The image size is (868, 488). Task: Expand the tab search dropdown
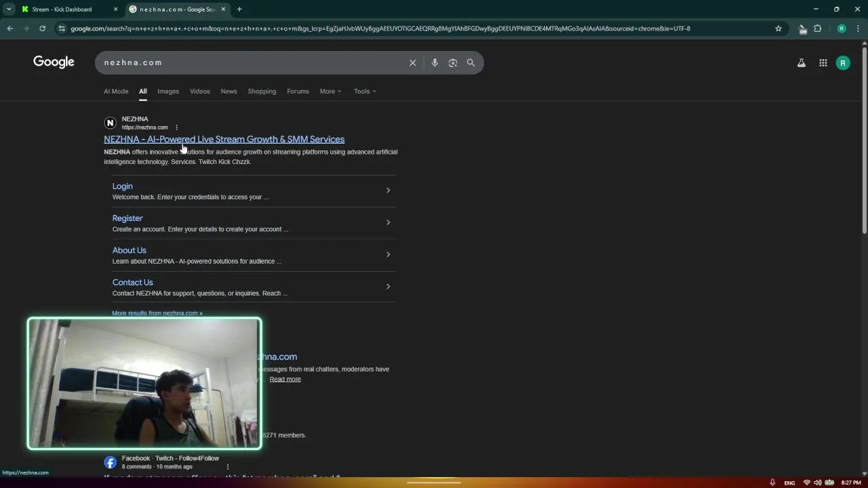pyautogui.click(x=9, y=9)
